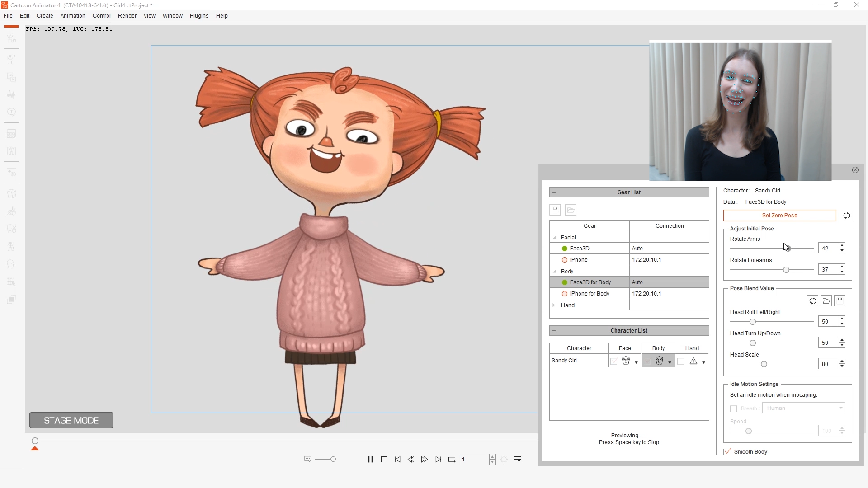Click the Set Zero Pose button
Screen dimensions: 868x488
pyautogui.click(x=779, y=216)
